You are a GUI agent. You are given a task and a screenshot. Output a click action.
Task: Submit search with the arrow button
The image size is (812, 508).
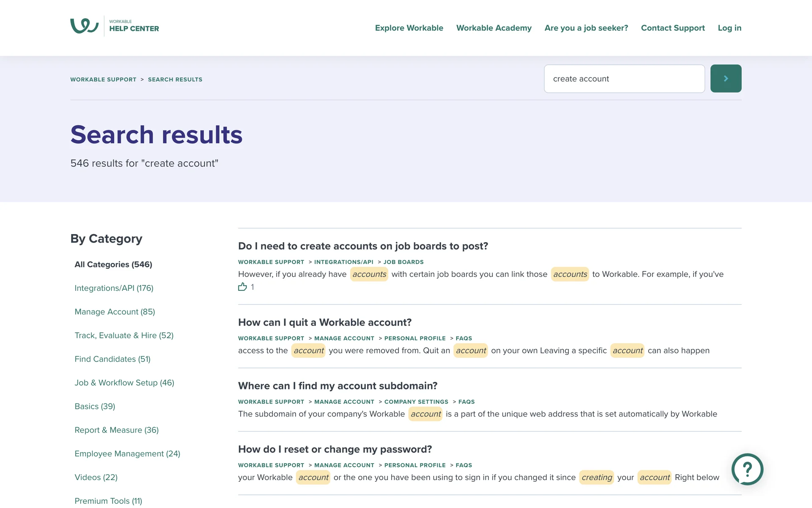[x=725, y=78]
